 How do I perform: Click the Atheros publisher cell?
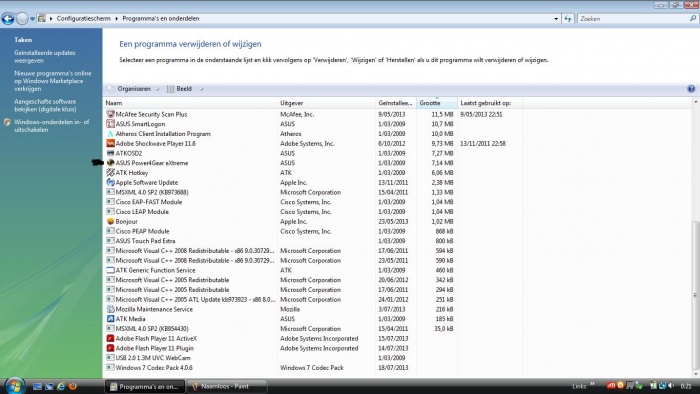pos(291,134)
